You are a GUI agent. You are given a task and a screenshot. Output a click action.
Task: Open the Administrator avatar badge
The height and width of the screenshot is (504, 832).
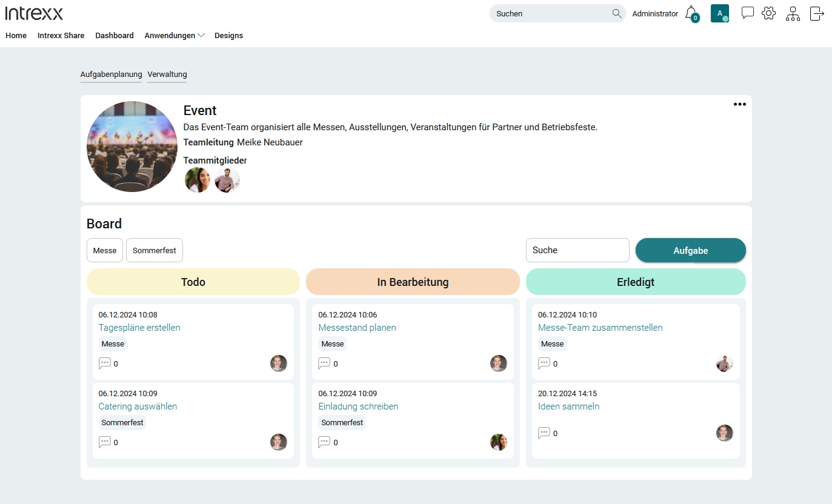pyautogui.click(x=720, y=13)
